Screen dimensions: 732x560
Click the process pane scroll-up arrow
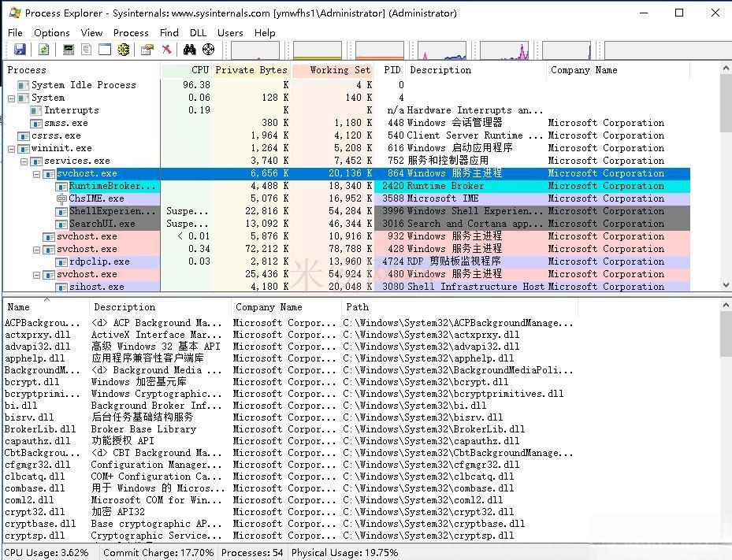pos(726,69)
